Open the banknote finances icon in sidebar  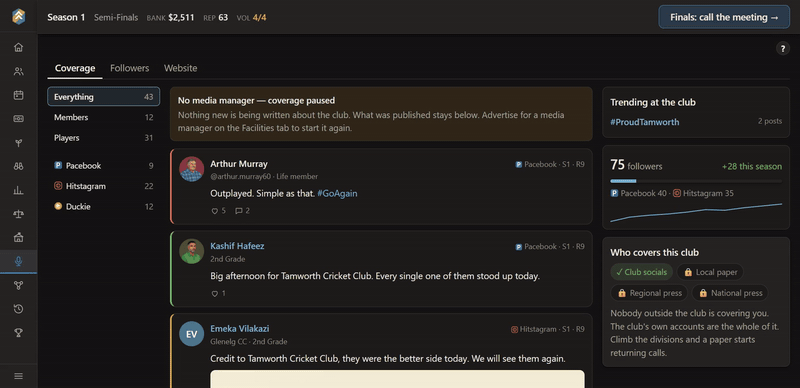18,119
